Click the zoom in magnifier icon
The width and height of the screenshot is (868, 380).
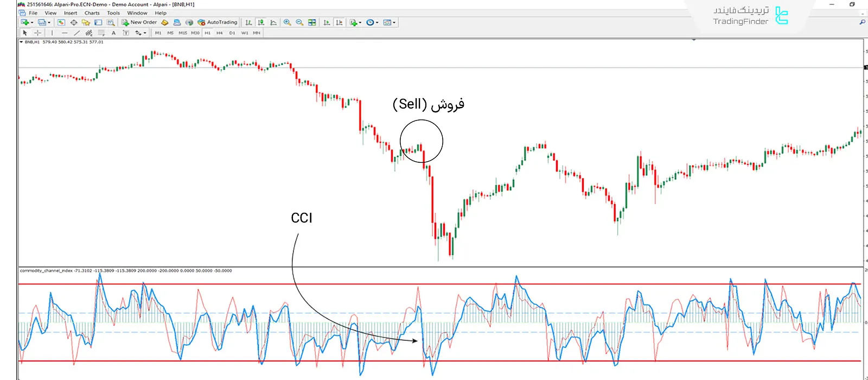287,22
